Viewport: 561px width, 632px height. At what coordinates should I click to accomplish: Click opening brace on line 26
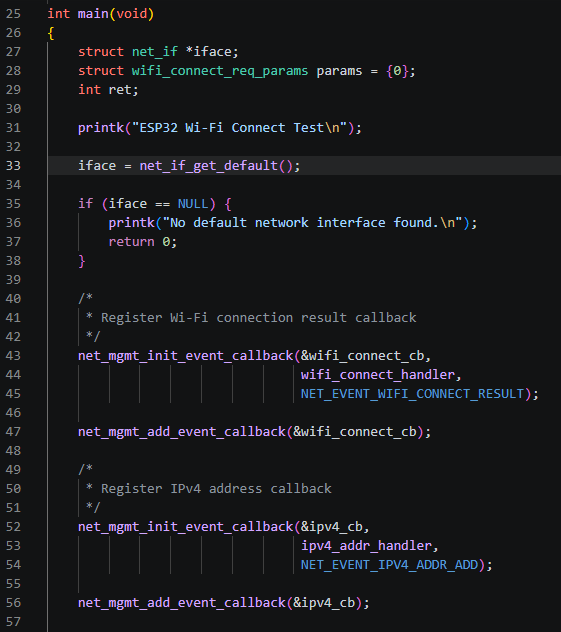[x=51, y=33]
